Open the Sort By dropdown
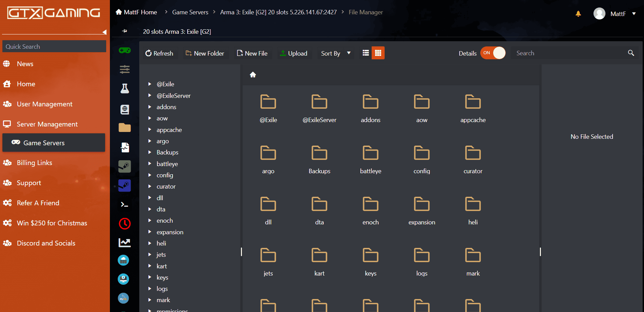 pos(335,54)
